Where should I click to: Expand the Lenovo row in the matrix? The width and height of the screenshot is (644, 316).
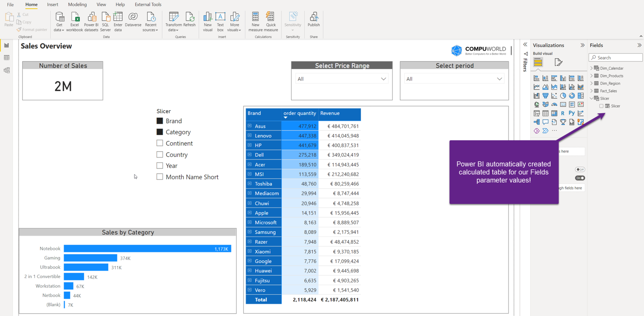tap(250, 135)
